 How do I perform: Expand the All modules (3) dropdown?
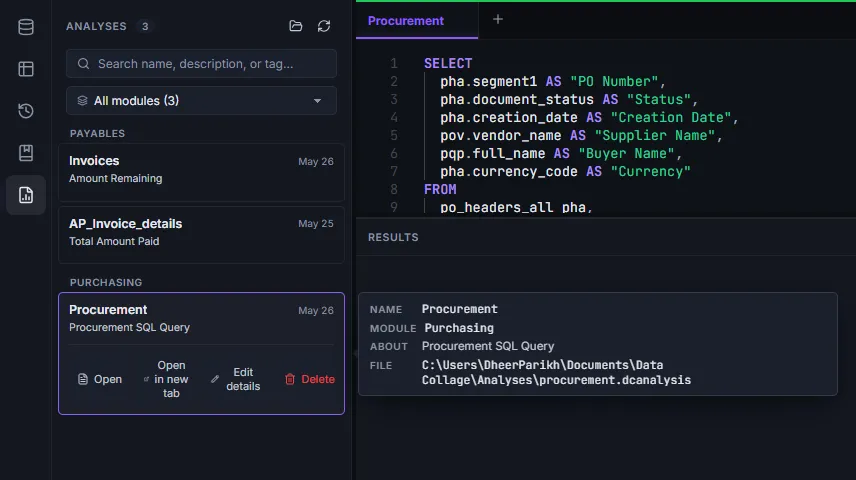(x=201, y=100)
